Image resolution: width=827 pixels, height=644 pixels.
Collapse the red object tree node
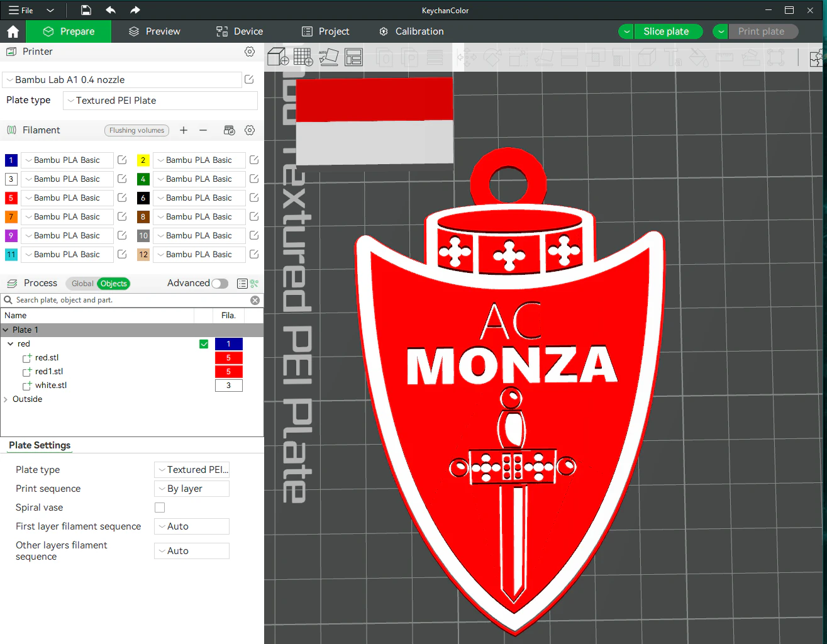pyautogui.click(x=11, y=344)
